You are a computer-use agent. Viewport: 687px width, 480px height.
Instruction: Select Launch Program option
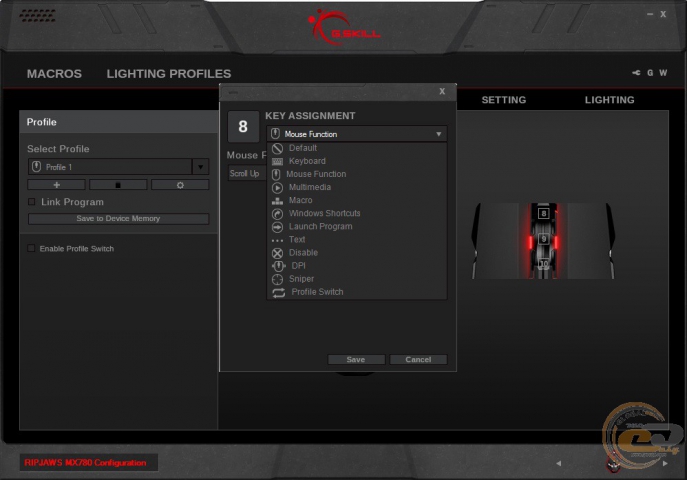(321, 226)
